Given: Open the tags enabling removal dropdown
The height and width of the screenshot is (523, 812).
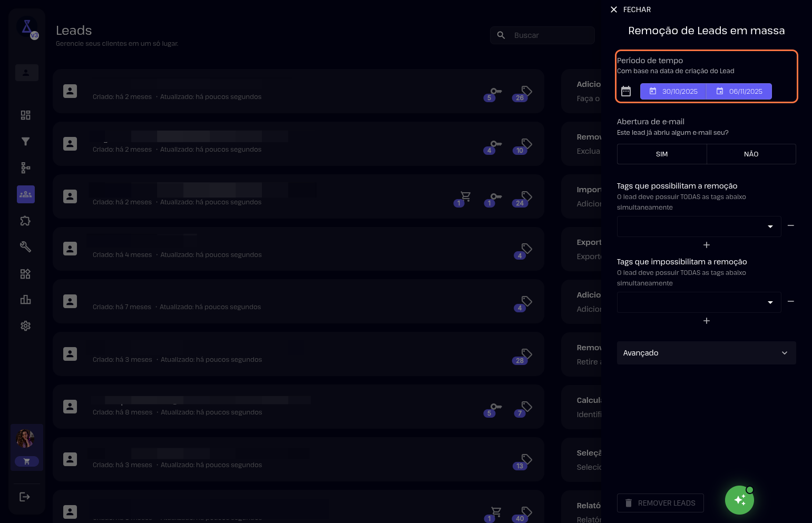Looking at the screenshot, I should (699, 226).
